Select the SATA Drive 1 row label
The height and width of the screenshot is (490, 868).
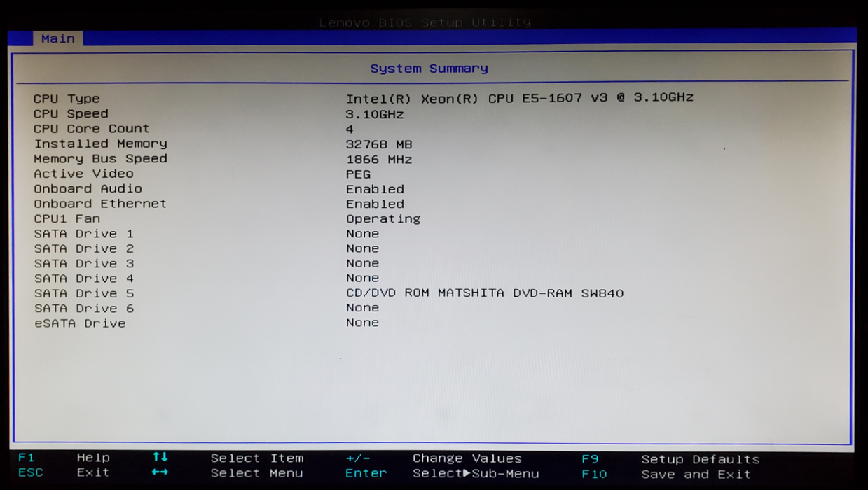coord(83,233)
